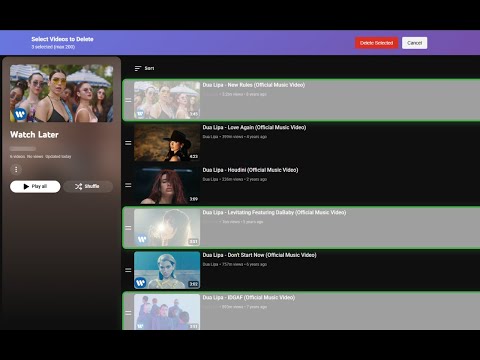Select the Houdini video row

(x=301, y=185)
